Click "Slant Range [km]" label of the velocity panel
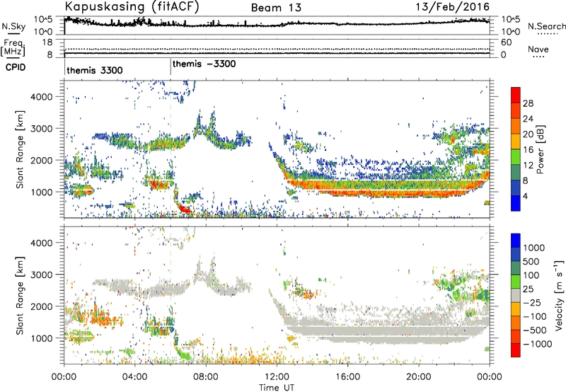The width and height of the screenshot is (566, 392). pos(20,295)
